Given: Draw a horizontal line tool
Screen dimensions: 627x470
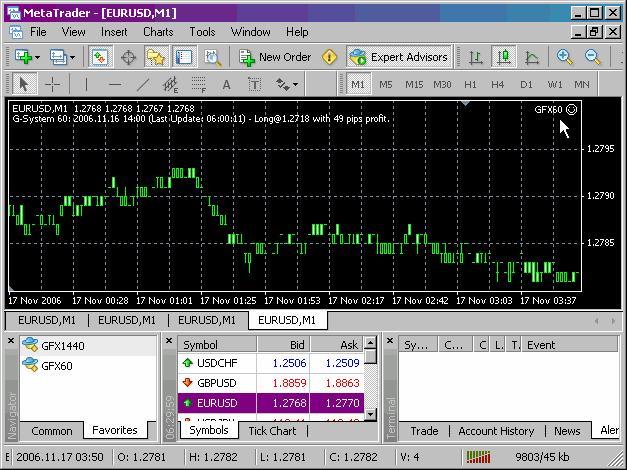Looking at the screenshot, I should pos(115,84).
